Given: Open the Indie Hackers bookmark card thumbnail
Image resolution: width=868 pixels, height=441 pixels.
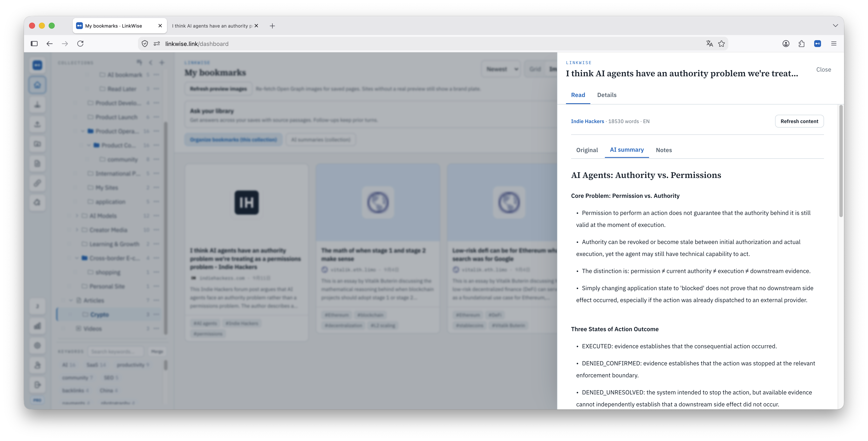Looking at the screenshot, I should pos(246,203).
